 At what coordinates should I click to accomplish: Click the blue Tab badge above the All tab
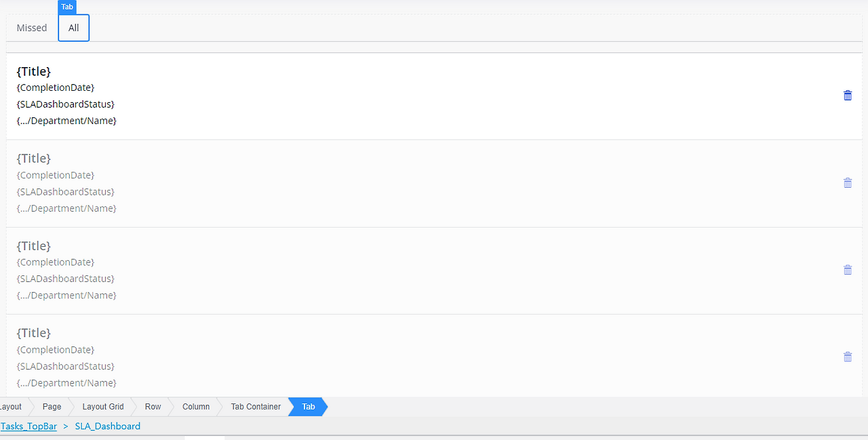67,7
